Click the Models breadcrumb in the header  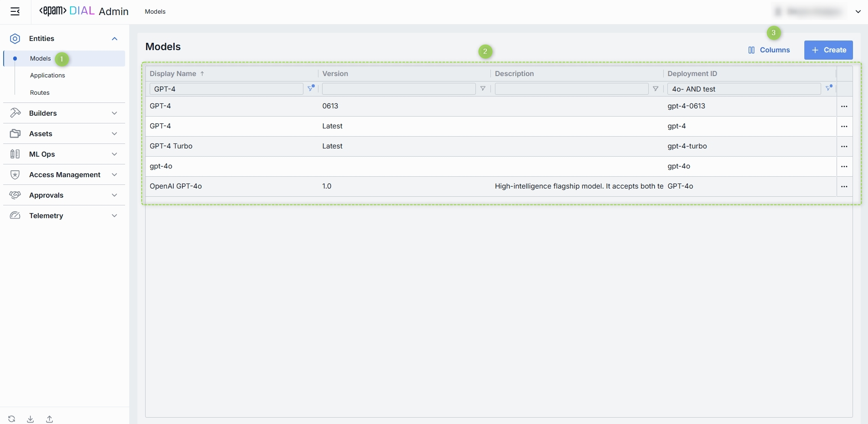point(155,11)
